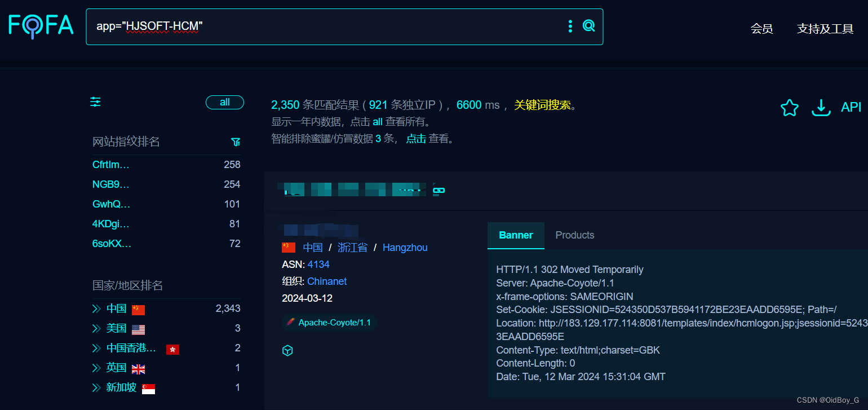Expand the 美国 country row
This screenshot has width=868, height=410.
click(96, 328)
